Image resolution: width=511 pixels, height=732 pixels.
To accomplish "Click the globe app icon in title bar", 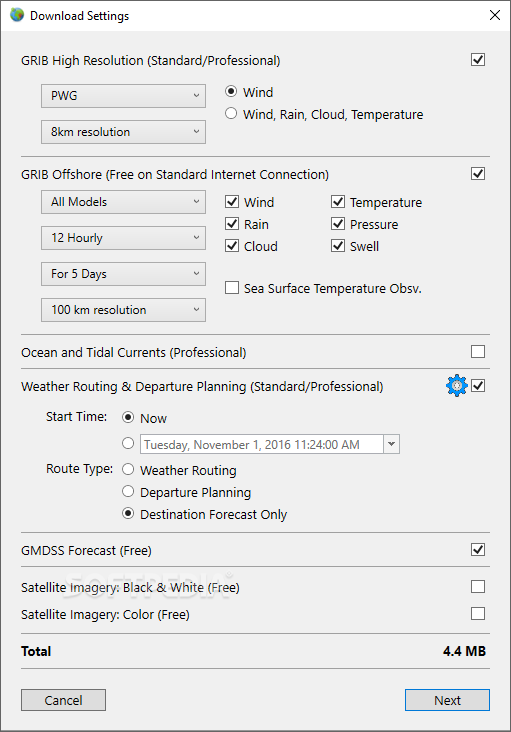I will (17, 15).
